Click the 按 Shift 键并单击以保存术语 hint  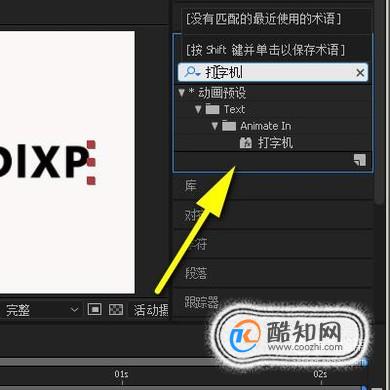[x=265, y=50]
